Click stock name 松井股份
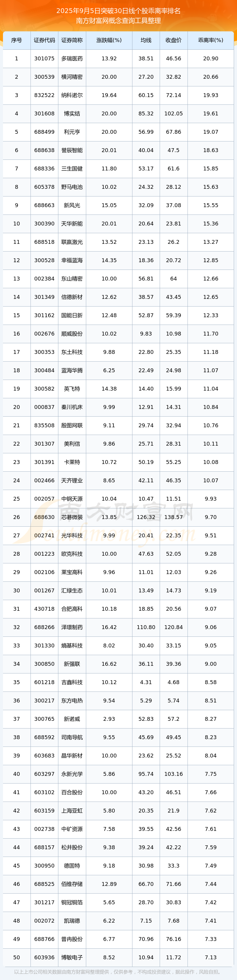 [72, 848]
